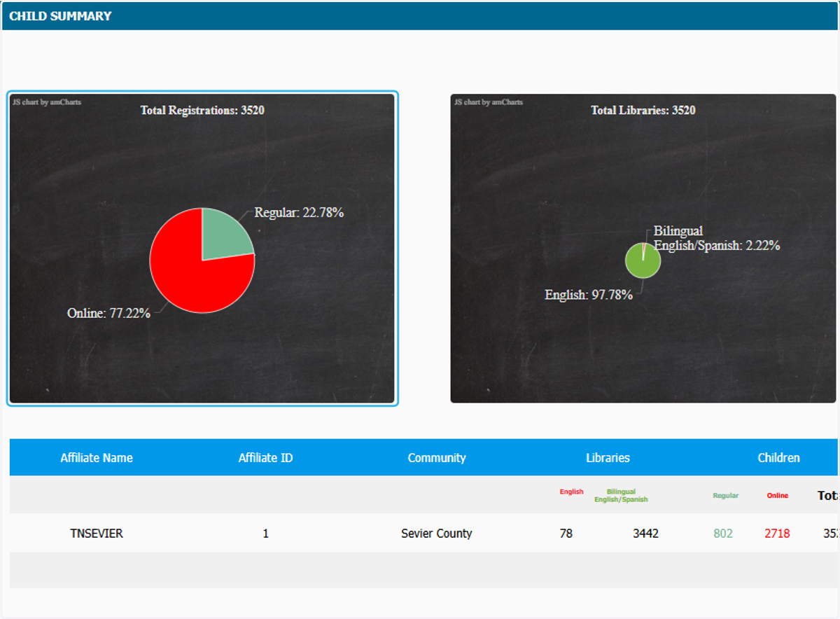
Task: Select the 'Online: 77.22%' chart label
Action: coord(108,313)
